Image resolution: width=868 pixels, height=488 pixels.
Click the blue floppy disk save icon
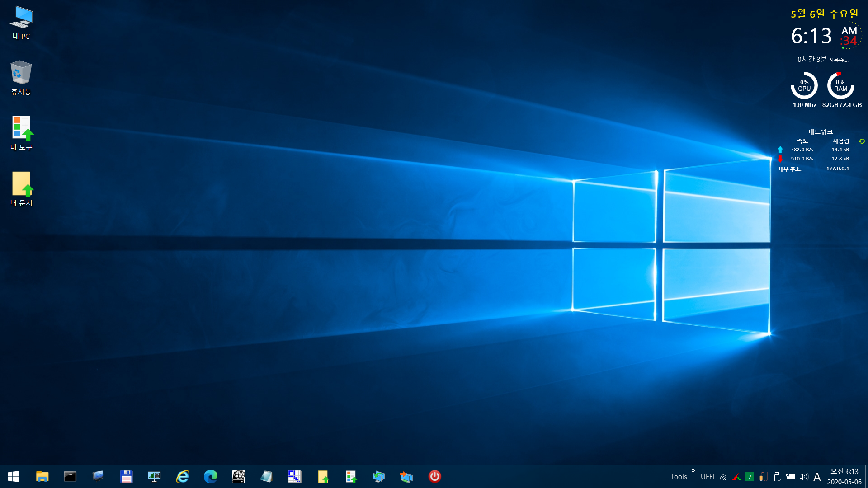pos(126,476)
